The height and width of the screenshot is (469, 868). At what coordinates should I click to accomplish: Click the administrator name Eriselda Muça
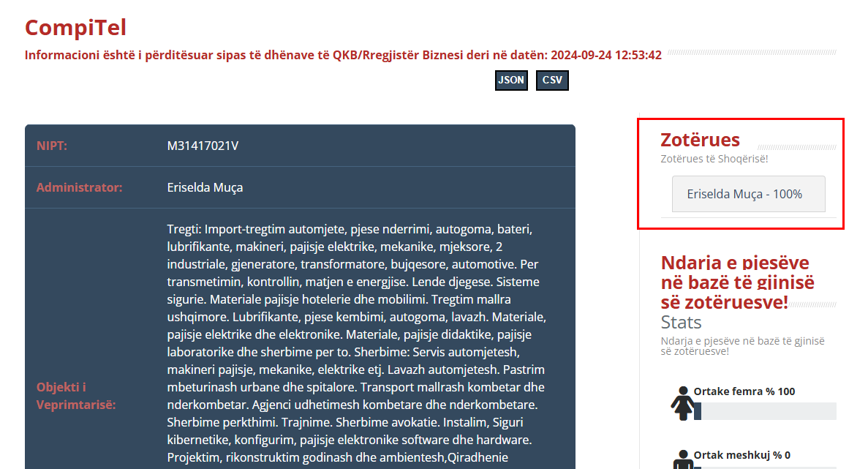pos(205,188)
